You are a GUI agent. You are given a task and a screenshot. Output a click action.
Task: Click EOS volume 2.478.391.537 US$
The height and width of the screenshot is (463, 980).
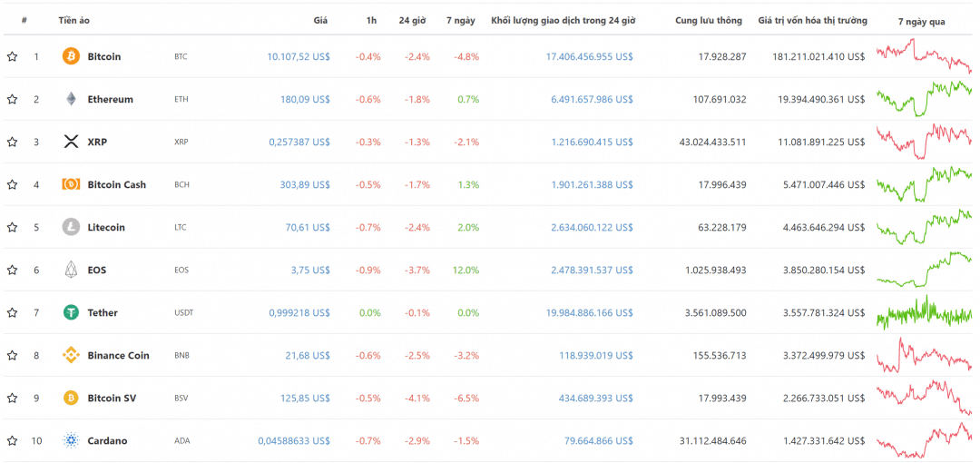click(x=592, y=270)
